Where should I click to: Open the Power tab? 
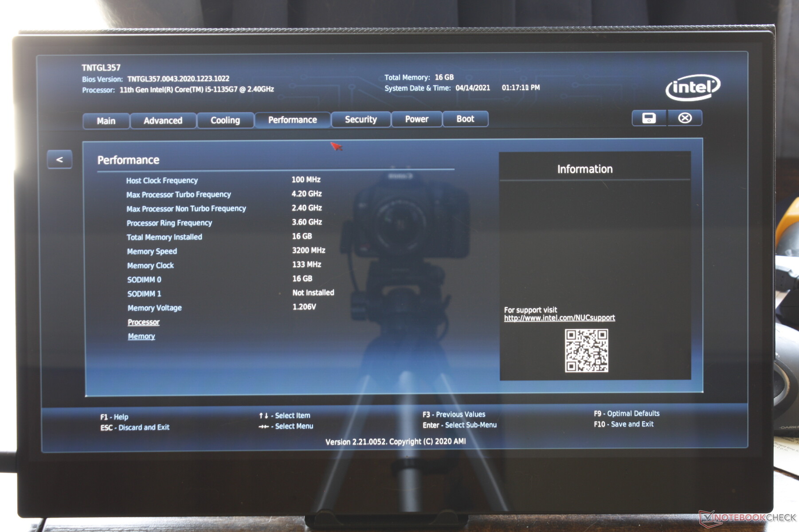point(417,119)
